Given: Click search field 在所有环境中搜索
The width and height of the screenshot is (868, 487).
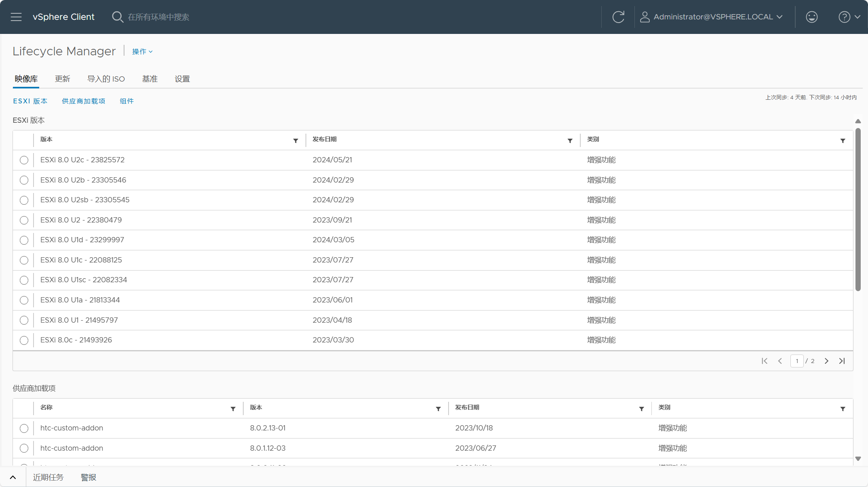Looking at the screenshot, I should pos(159,17).
